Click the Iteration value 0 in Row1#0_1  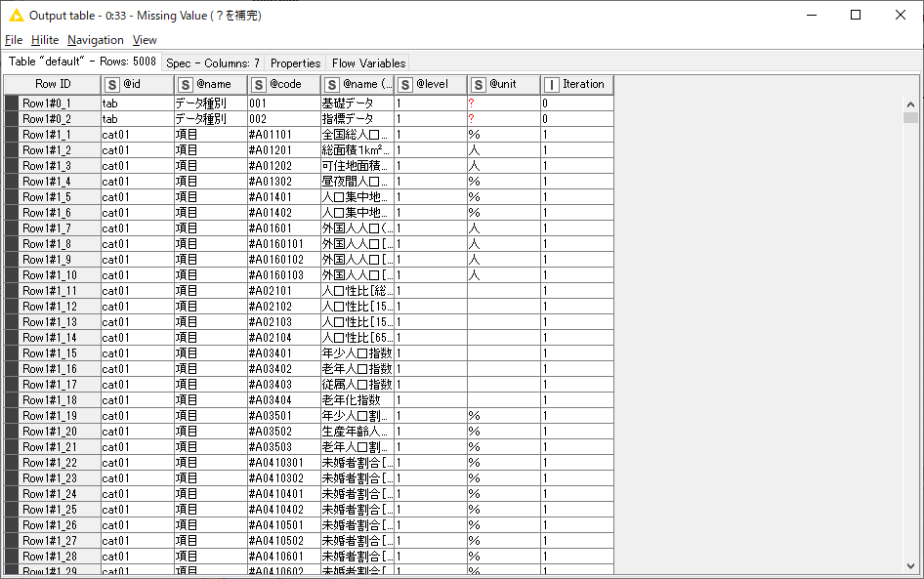(x=577, y=103)
